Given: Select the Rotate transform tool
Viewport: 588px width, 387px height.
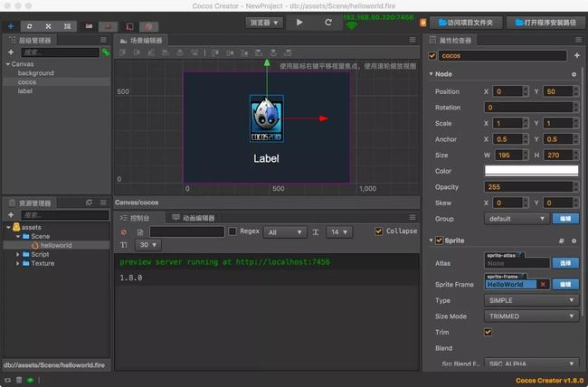Looking at the screenshot, I should tap(29, 26).
